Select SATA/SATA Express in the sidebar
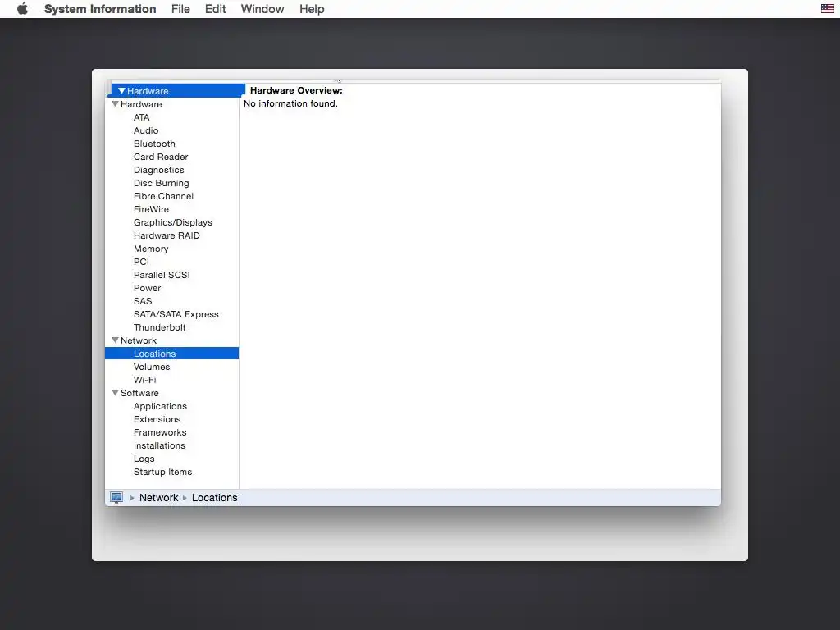Image resolution: width=840 pixels, height=630 pixels. (176, 314)
